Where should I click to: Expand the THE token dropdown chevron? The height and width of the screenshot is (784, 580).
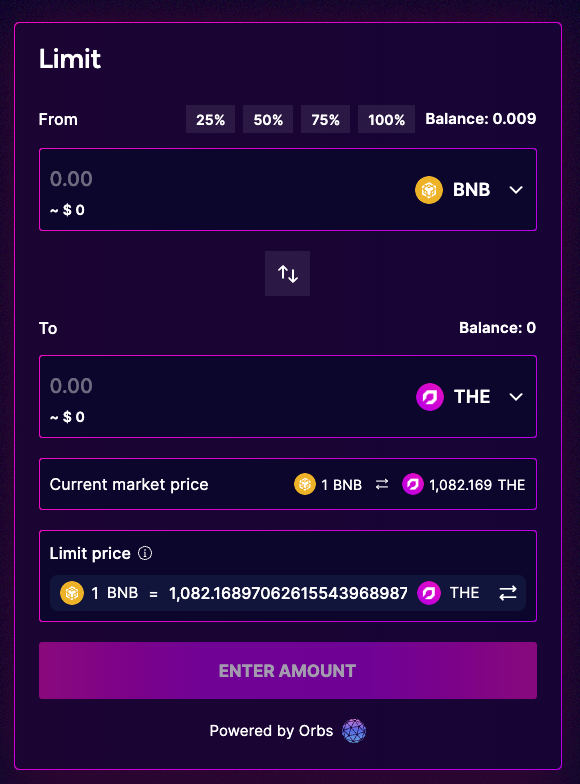[516, 397]
